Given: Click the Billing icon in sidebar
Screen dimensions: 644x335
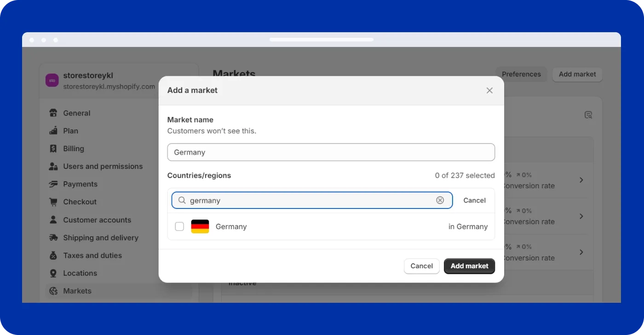Looking at the screenshot, I should pos(53,149).
